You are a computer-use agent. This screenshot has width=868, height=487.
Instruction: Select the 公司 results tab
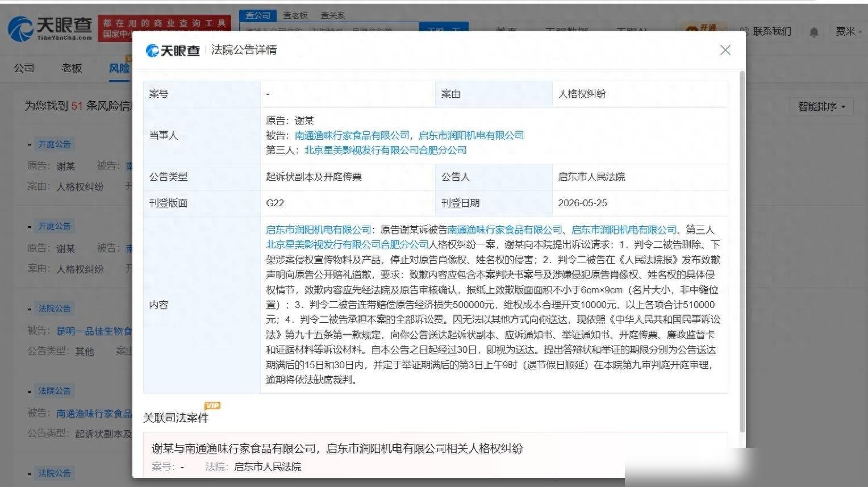pos(24,68)
